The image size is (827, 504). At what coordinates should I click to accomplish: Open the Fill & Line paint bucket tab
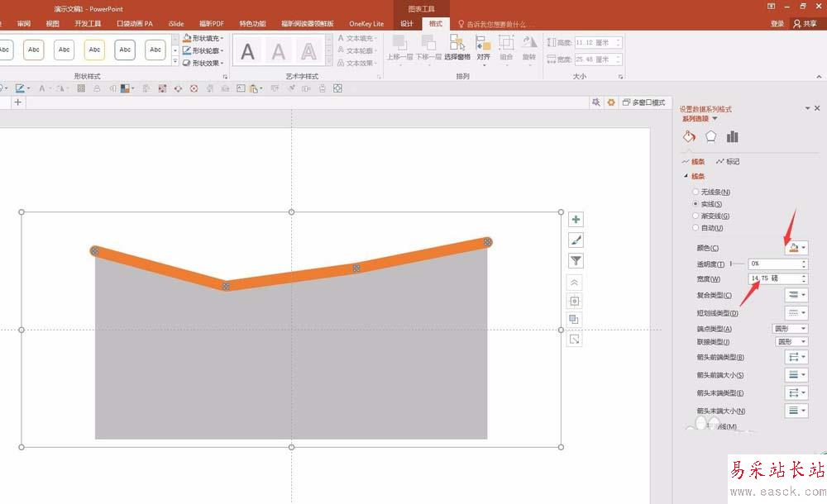pyautogui.click(x=689, y=136)
